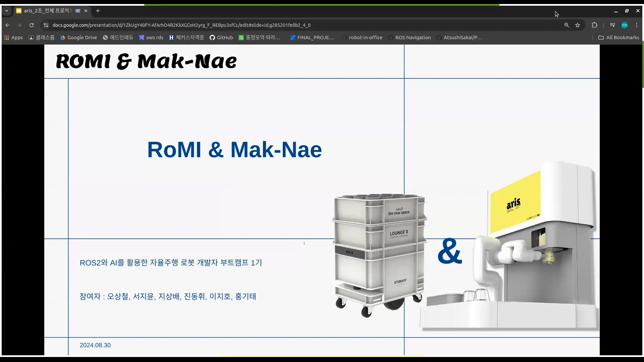Reload the current page

pyautogui.click(x=31, y=25)
